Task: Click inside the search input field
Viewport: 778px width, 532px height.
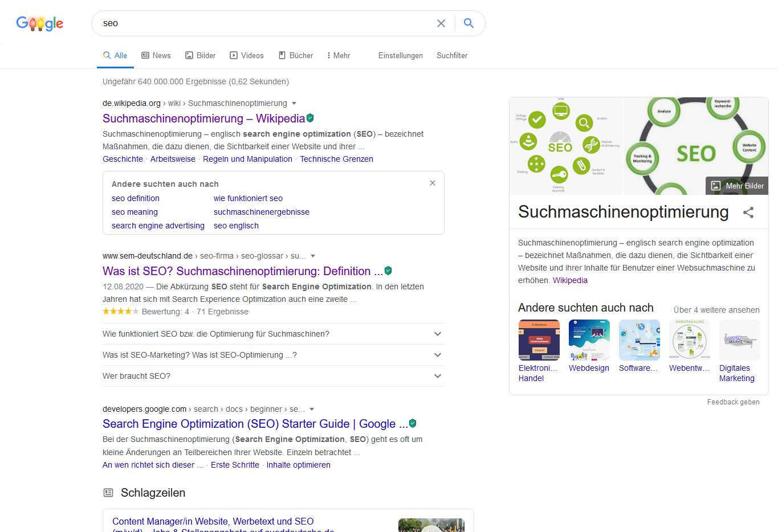Action: [262, 23]
